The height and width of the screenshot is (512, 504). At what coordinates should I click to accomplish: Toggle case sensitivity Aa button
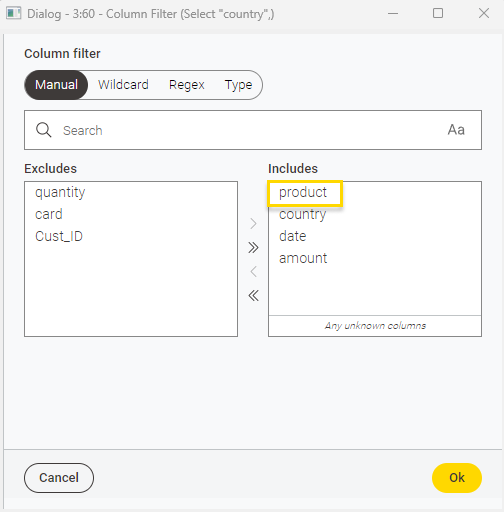[456, 130]
